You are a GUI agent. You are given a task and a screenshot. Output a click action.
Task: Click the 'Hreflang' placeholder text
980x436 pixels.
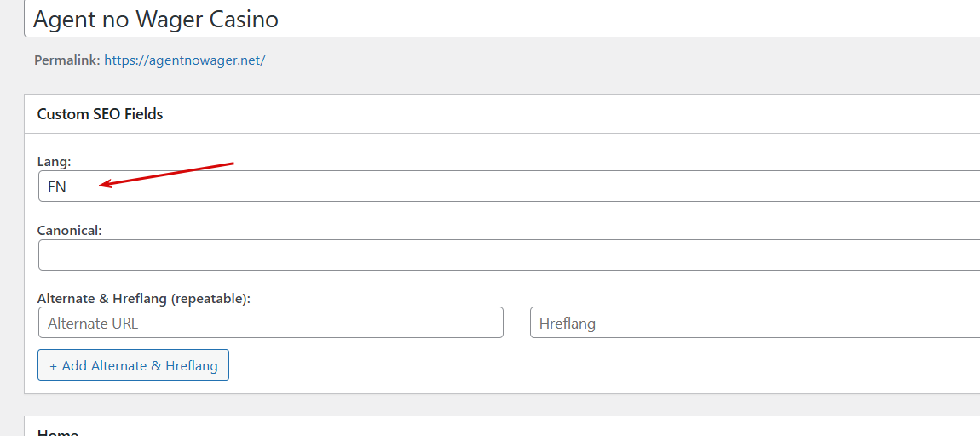pos(568,324)
